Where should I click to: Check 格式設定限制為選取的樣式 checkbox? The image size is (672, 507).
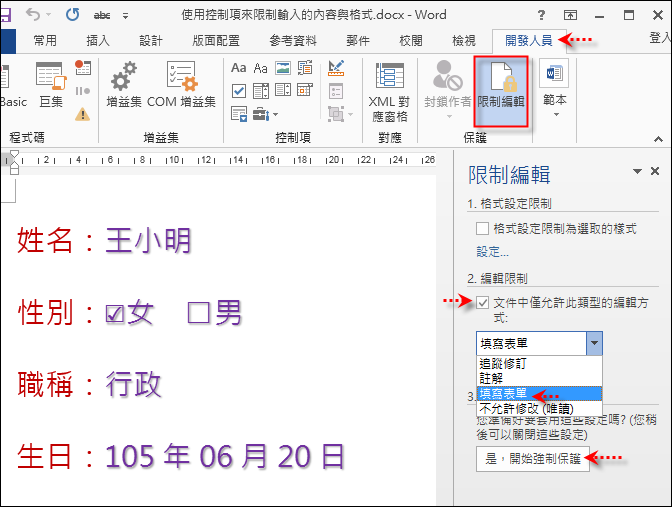(x=482, y=228)
